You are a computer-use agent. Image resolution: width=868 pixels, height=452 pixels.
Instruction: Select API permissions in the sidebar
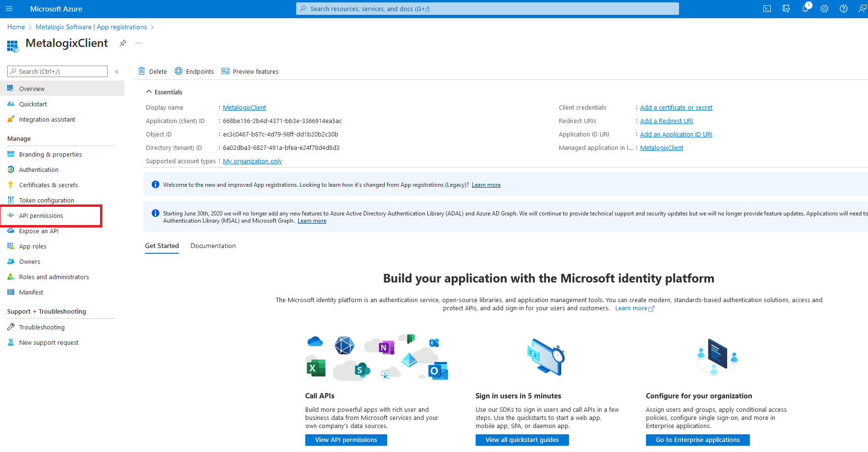pyautogui.click(x=41, y=216)
